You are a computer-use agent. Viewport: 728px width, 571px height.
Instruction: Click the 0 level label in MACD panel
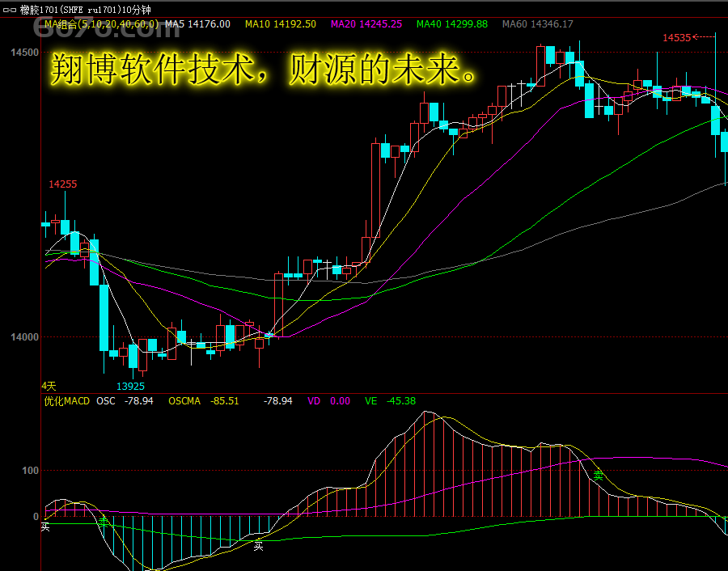36,517
